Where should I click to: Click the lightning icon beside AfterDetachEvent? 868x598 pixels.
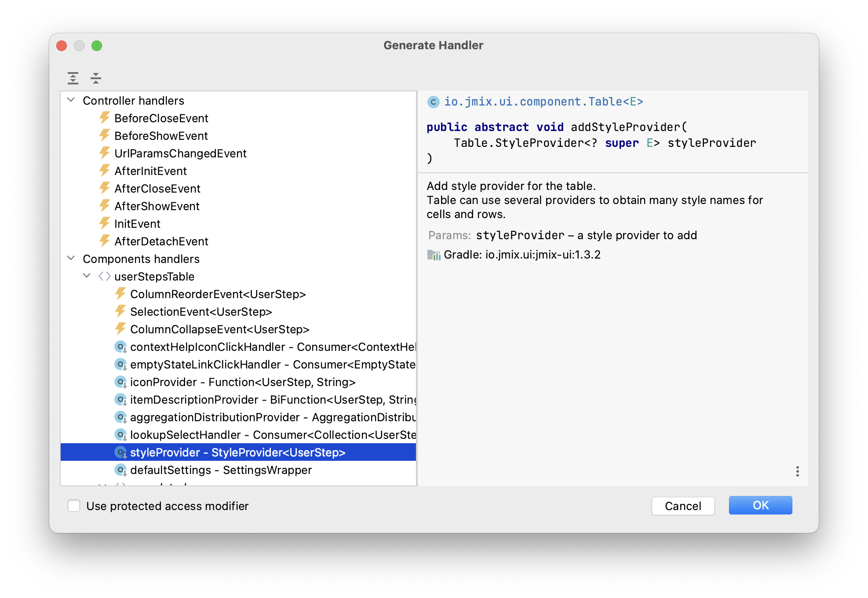pos(105,241)
